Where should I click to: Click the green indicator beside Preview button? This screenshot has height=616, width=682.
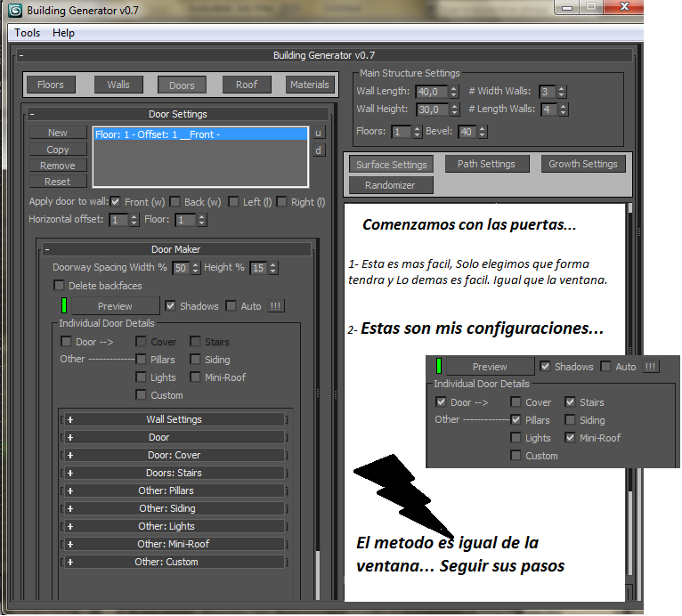click(x=64, y=306)
